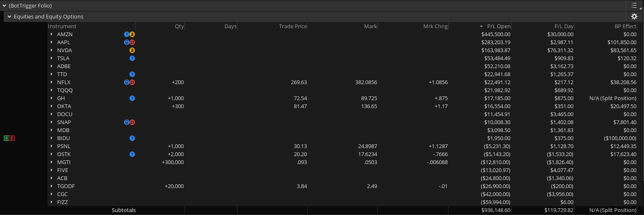The height and width of the screenshot is (215, 644).
Task: Click the yellow person icon beside AMZN
Action: click(x=132, y=35)
